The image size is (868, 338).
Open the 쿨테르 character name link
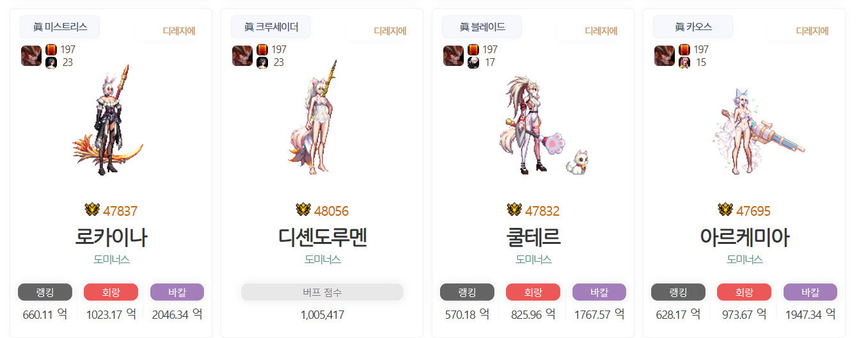[533, 237]
